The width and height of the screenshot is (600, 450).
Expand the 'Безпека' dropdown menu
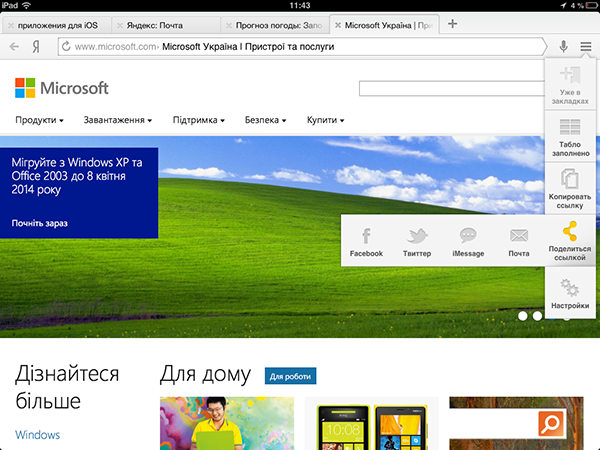(x=266, y=120)
